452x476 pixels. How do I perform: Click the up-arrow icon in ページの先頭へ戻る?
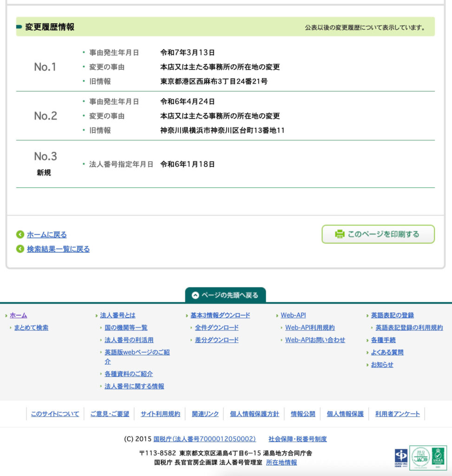pyautogui.click(x=196, y=295)
